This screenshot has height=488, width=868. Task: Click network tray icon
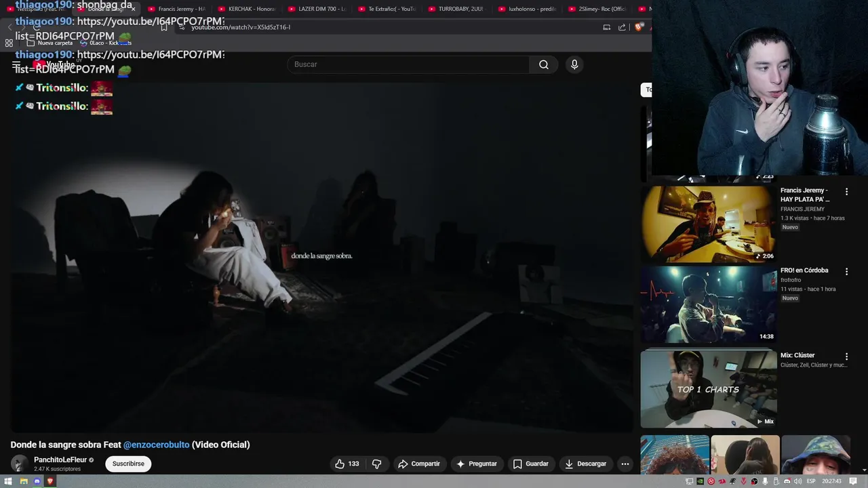pos(690,481)
